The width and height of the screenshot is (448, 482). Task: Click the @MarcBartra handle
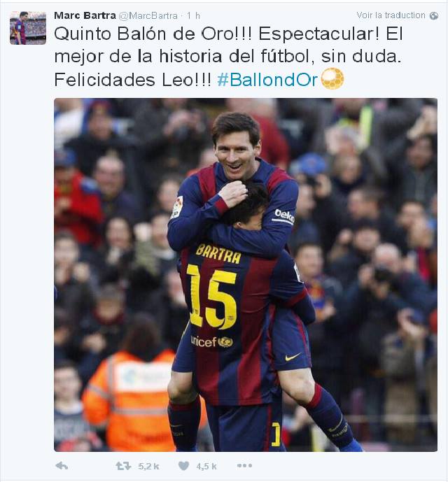(148, 15)
